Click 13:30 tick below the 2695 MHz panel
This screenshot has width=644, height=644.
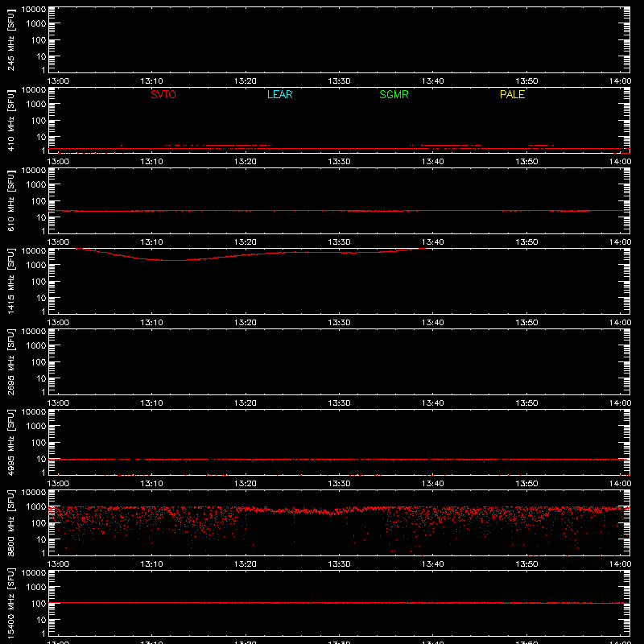[339, 403]
